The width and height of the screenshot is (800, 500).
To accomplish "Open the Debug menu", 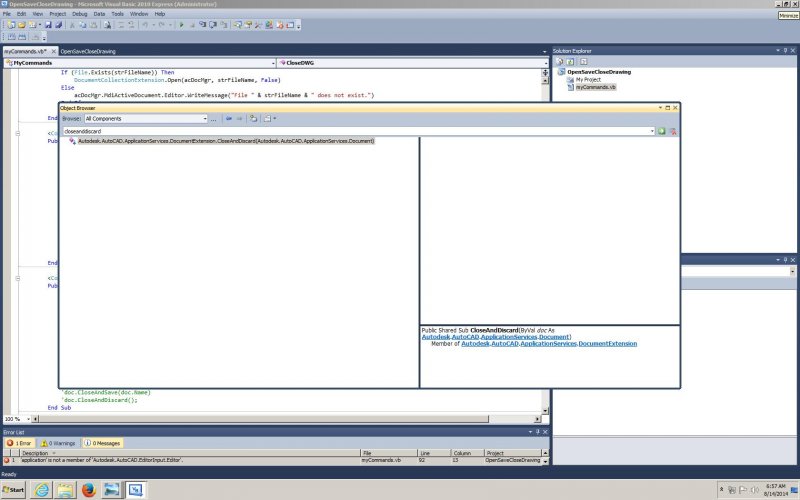I will click(80, 14).
